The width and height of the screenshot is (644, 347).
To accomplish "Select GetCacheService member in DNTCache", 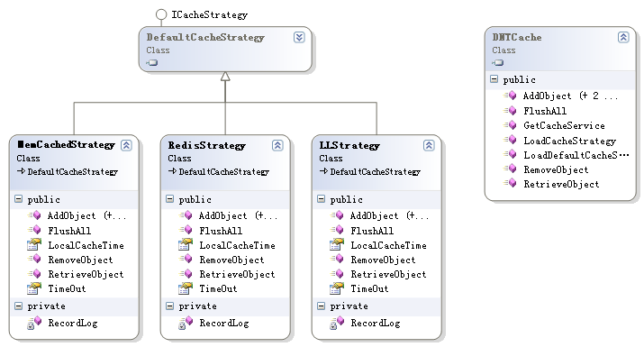I will 565,126.
